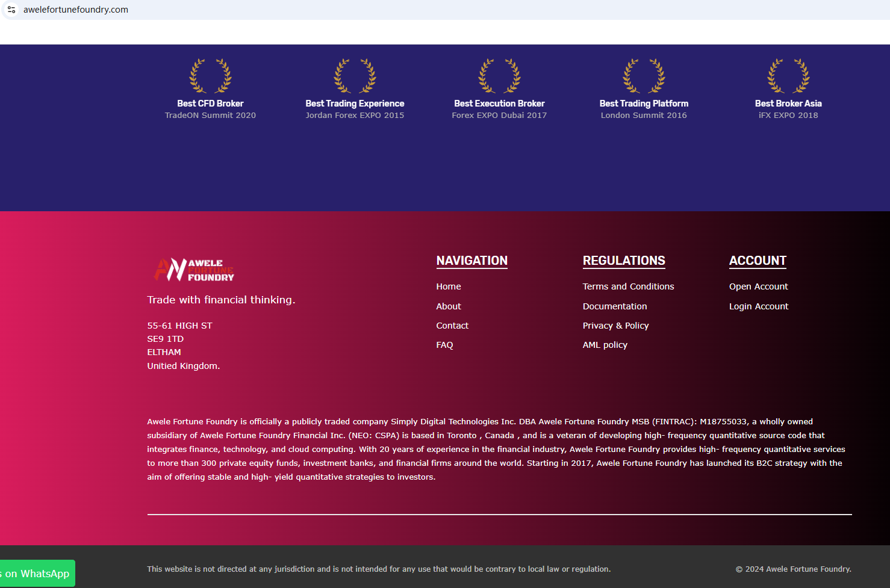Screen dimensions: 890x588
Task: Click the Best Execution Broker laurel wreath
Action: tap(499, 76)
